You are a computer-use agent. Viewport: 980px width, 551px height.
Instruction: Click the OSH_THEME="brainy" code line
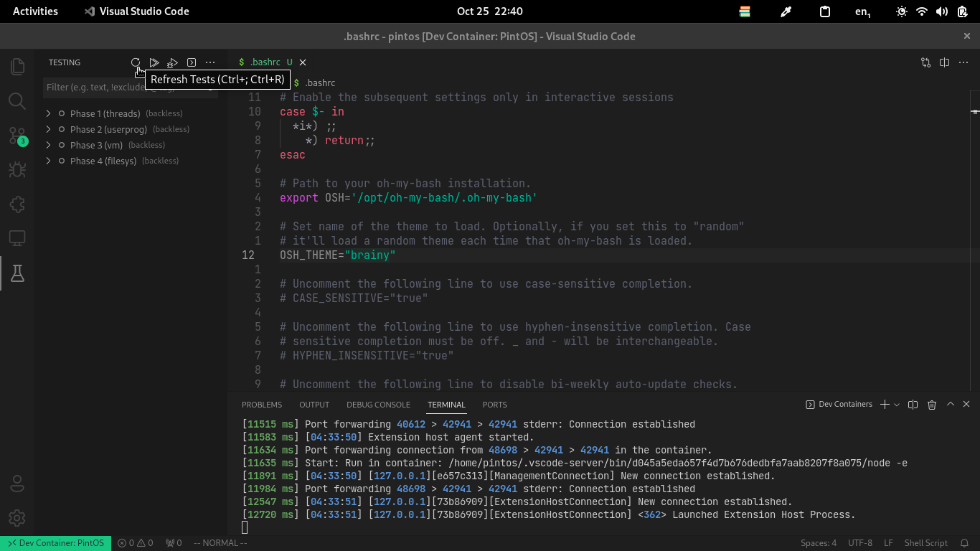coord(338,255)
